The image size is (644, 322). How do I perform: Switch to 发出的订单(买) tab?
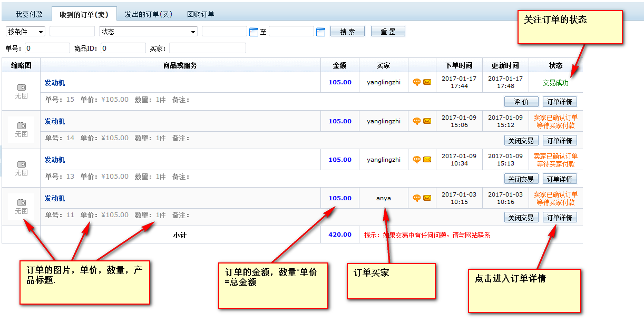click(x=149, y=14)
